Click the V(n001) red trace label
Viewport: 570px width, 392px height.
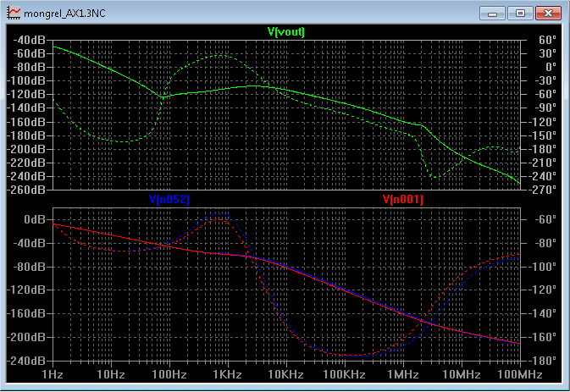coord(403,199)
